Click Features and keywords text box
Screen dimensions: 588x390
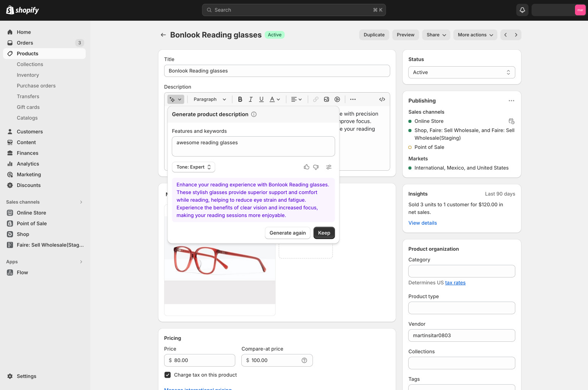pyautogui.click(x=253, y=147)
